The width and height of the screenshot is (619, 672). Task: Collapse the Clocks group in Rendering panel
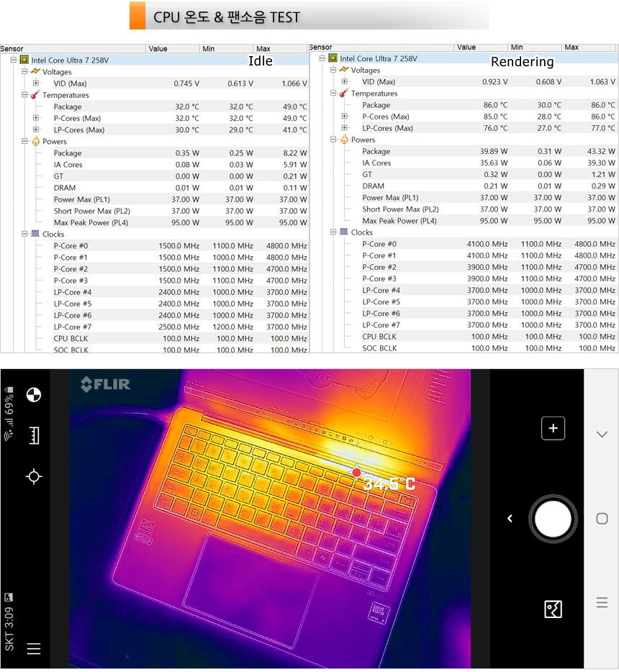[333, 232]
